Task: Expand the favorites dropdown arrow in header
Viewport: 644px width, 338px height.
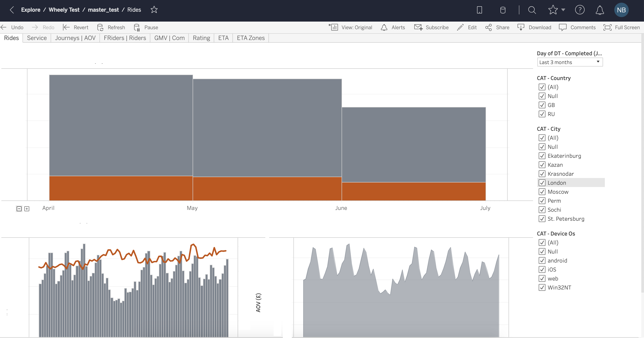Action: point(563,10)
